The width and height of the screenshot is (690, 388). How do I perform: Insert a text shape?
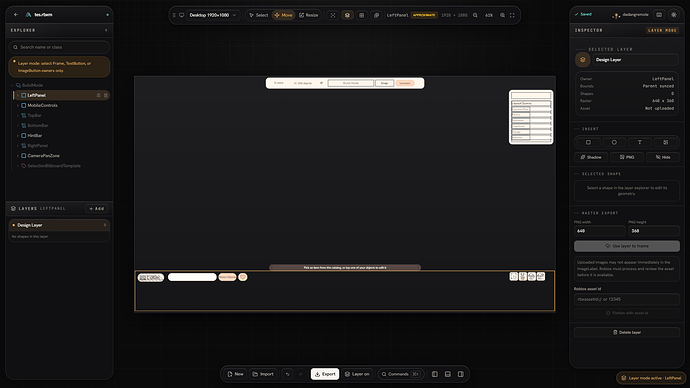[640, 142]
